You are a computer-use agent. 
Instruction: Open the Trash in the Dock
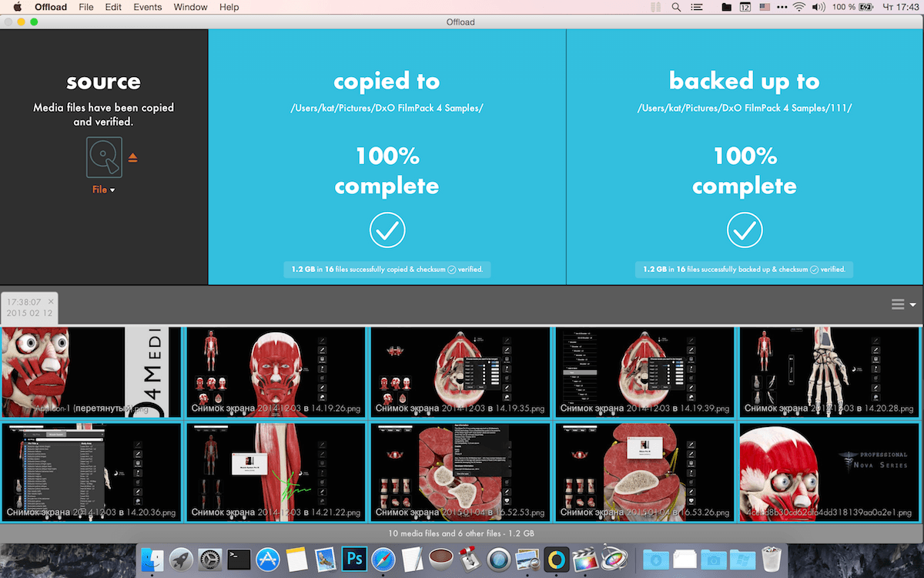point(771,559)
